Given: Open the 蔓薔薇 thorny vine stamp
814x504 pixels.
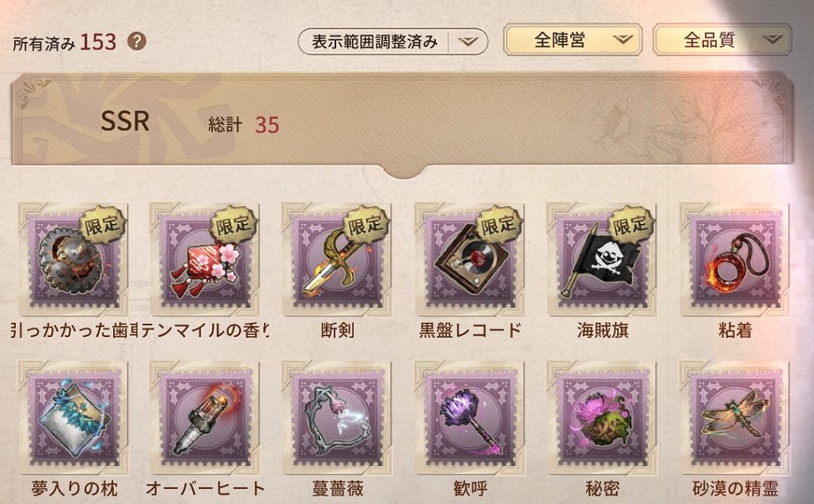Looking at the screenshot, I should coord(337,418).
